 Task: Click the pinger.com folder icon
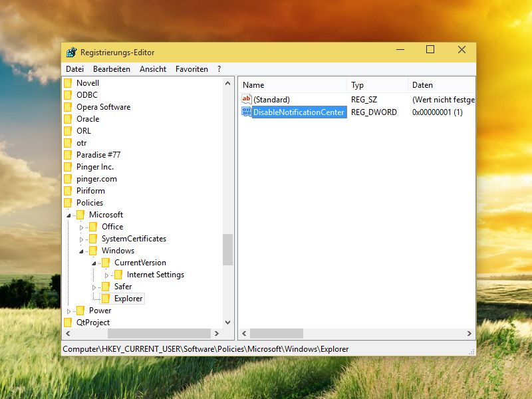tap(68, 179)
